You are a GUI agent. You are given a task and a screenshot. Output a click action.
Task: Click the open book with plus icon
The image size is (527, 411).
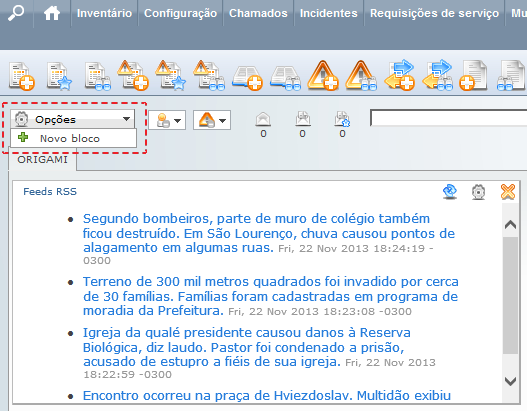(248, 78)
